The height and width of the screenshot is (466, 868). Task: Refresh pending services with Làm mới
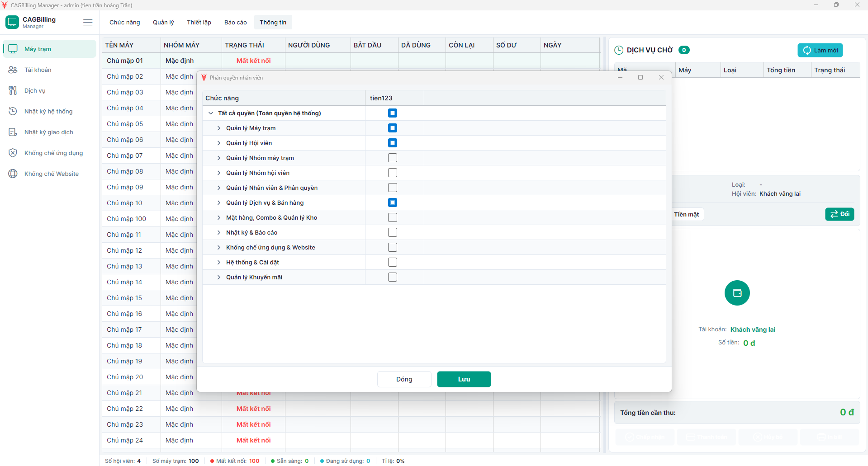[x=820, y=50]
